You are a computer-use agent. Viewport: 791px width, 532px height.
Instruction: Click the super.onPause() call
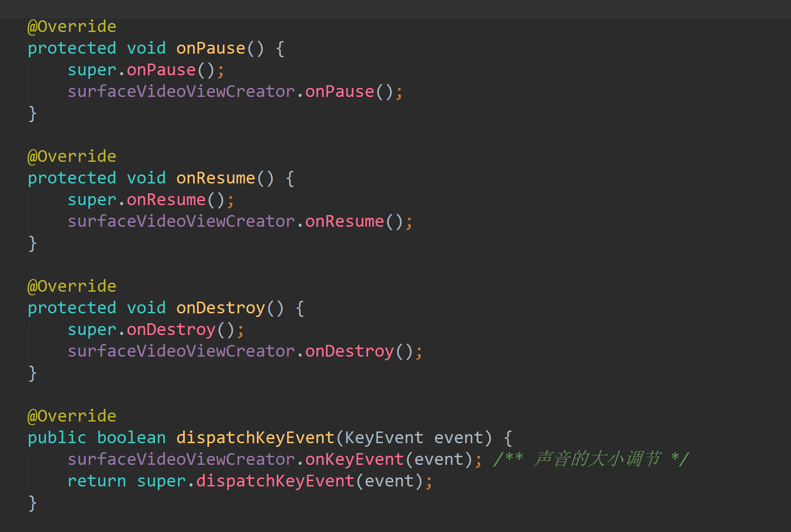click(x=146, y=70)
